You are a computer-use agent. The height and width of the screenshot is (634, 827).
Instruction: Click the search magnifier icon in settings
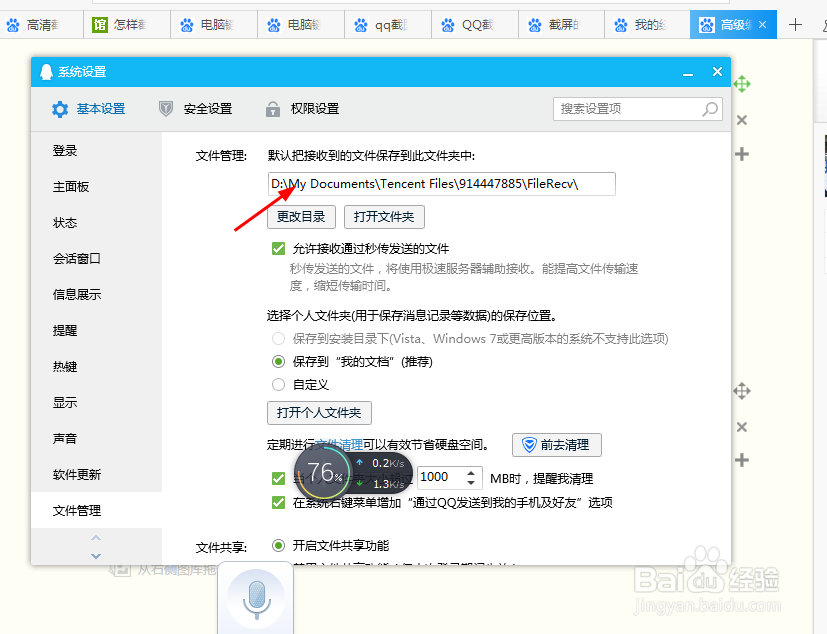[710, 109]
